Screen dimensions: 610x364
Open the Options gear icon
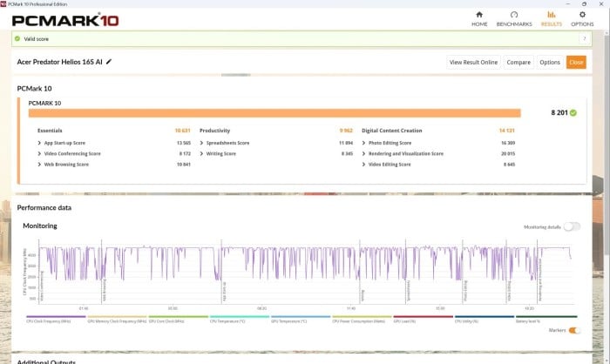tap(582, 15)
